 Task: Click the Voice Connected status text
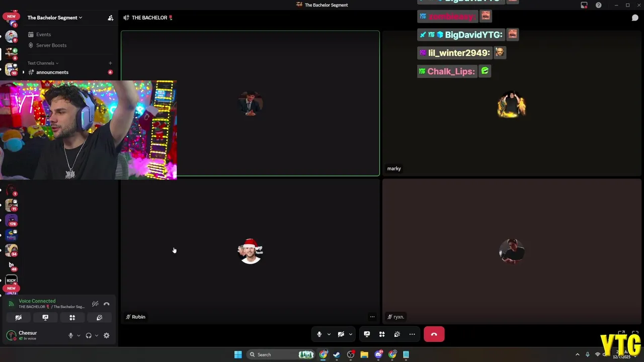pyautogui.click(x=37, y=301)
